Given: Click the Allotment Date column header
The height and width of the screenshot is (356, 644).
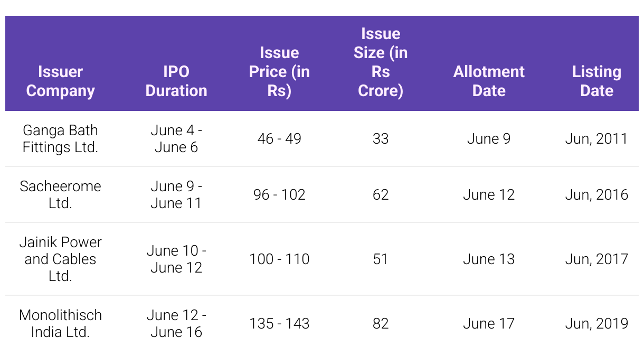Looking at the screenshot, I should tap(489, 81).
